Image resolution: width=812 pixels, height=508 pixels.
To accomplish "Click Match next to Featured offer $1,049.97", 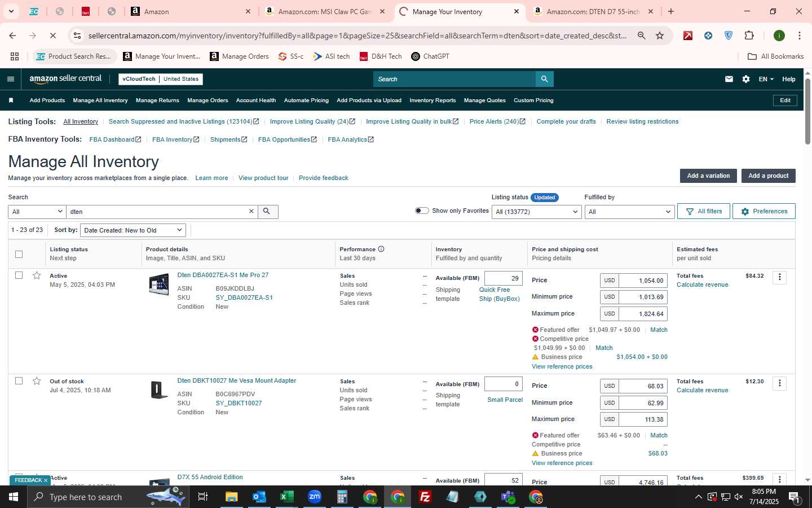I will click(659, 330).
